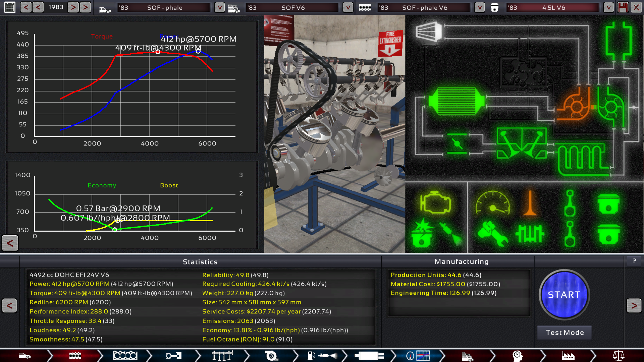Image resolution: width=644 pixels, height=362 pixels.
Task: Click the orange valve float warning icon
Action: tap(530, 203)
